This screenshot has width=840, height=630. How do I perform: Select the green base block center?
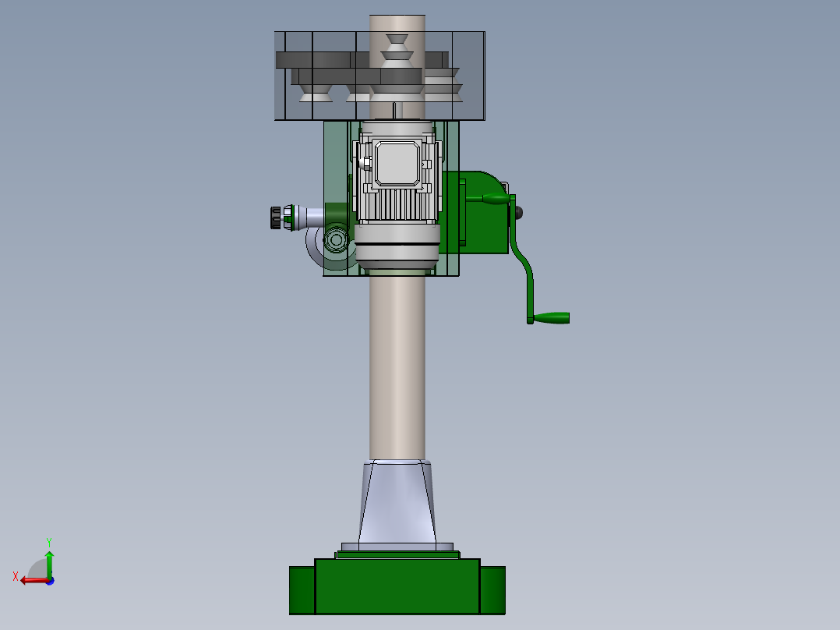pos(397,586)
